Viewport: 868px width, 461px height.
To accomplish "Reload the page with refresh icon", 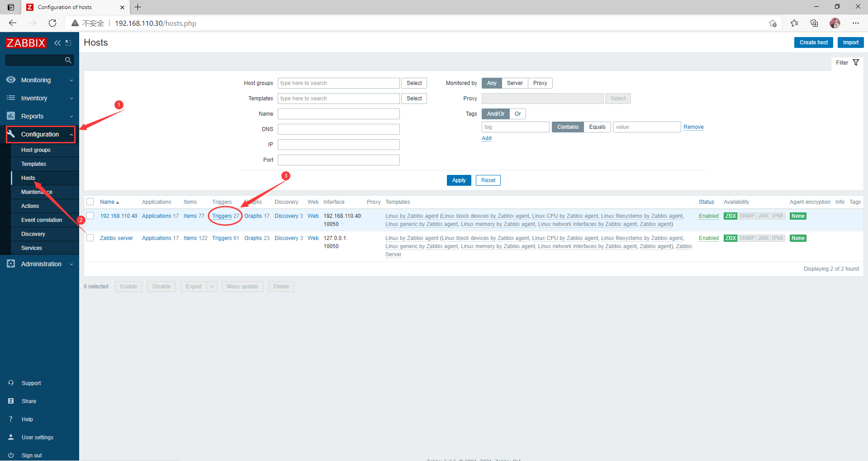I will (x=52, y=23).
